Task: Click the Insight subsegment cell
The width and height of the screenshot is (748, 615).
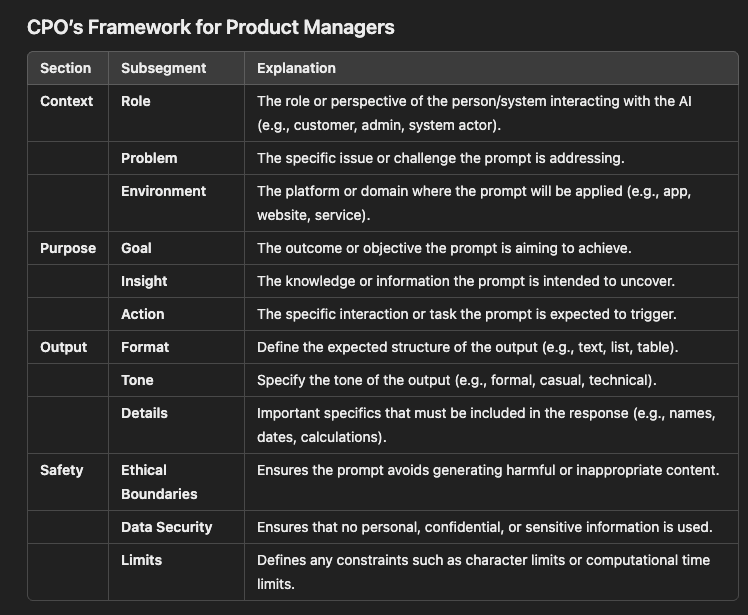Action: pyautogui.click(x=144, y=281)
